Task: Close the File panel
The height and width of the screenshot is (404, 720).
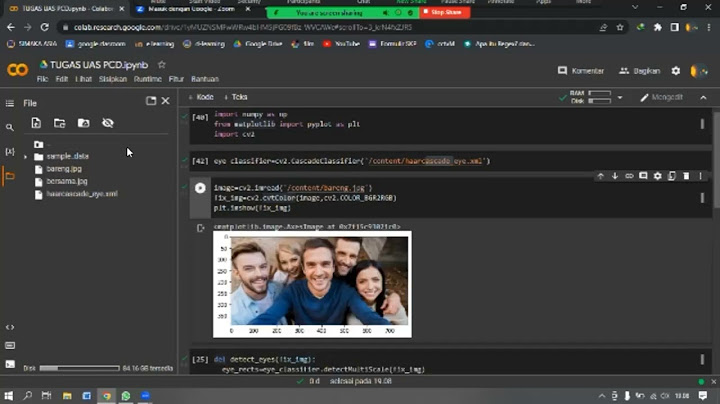Action: coord(165,101)
